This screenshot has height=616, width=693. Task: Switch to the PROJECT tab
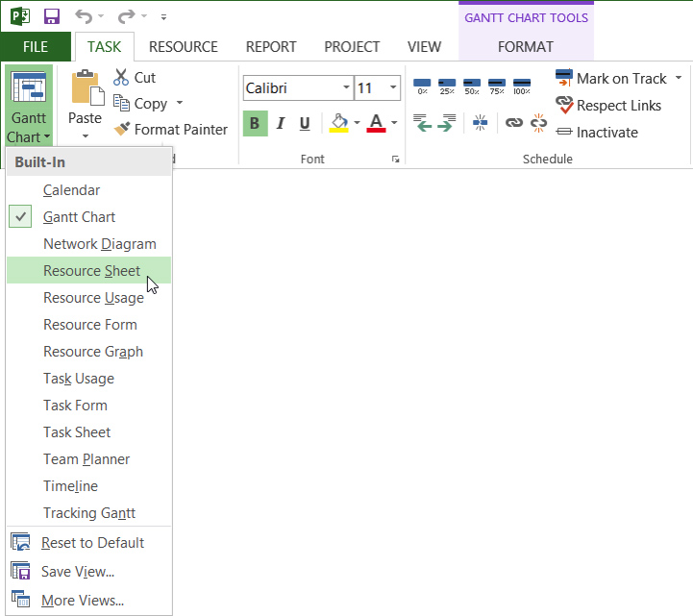[352, 47]
